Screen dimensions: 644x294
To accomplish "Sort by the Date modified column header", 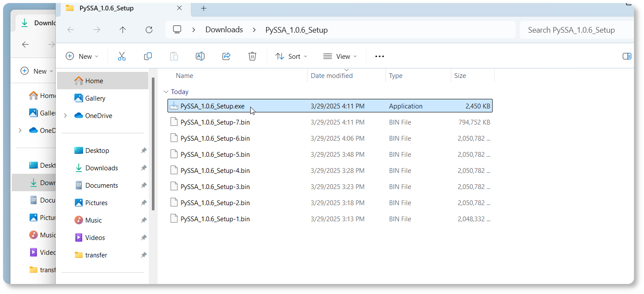I will coord(332,76).
